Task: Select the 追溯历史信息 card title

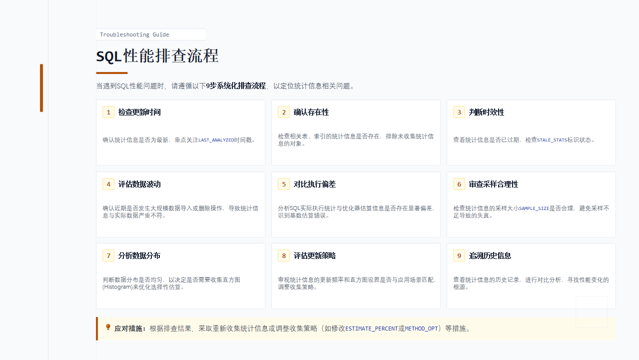Action: (490, 256)
